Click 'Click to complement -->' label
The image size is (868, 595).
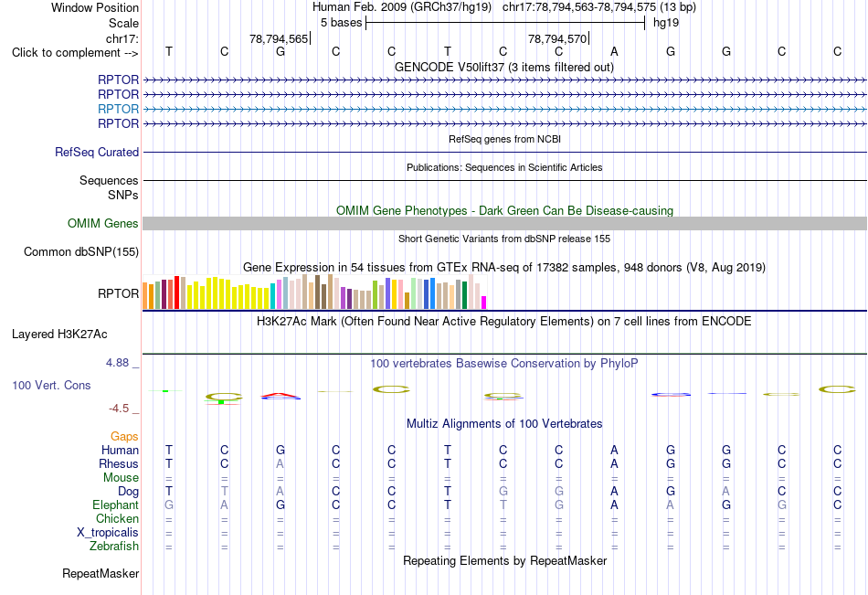(75, 53)
